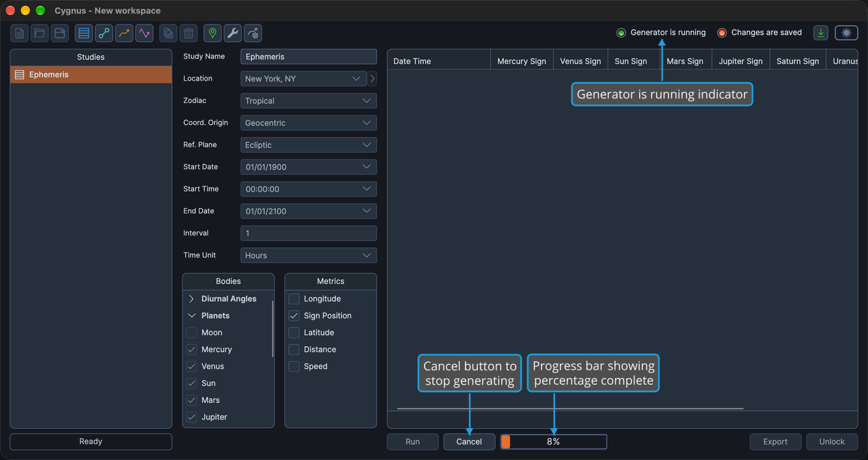The height and width of the screenshot is (460, 868).
Task: Open a workspace with the folder icon
Action: click(x=40, y=33)
